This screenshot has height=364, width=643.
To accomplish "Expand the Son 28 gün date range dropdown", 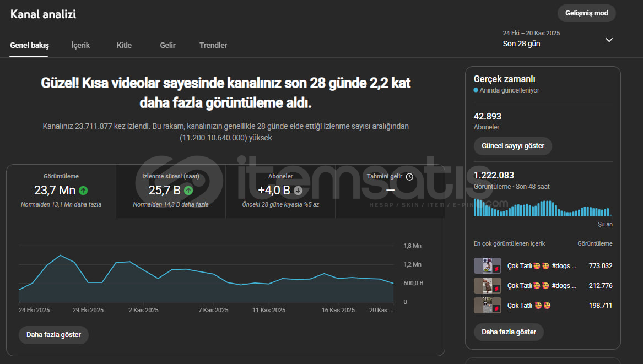I will [558, 39].
